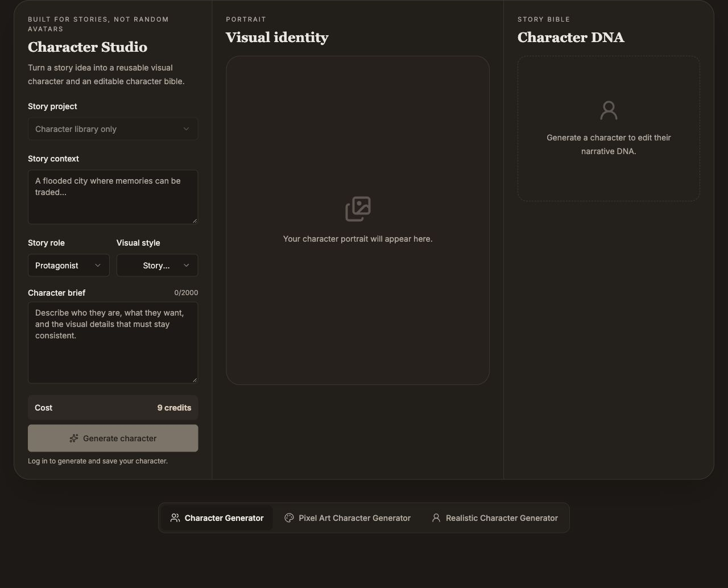This screenshot has height=588, width=728.
Task: Click the person icon in Character DNA panel
Action: [609, 110]
